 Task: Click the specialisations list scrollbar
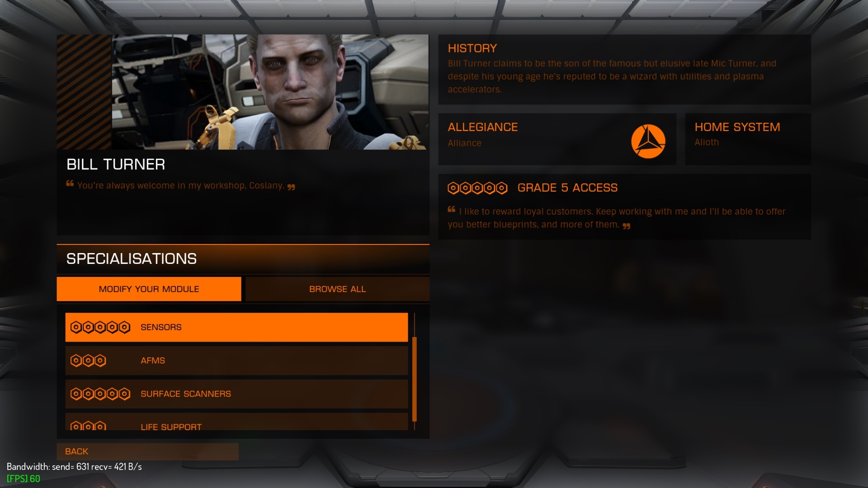coord(415,379)
